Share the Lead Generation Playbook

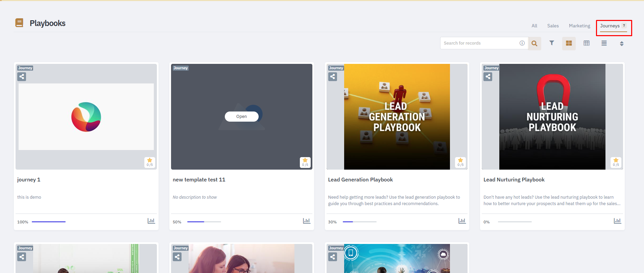coord(333,77)
